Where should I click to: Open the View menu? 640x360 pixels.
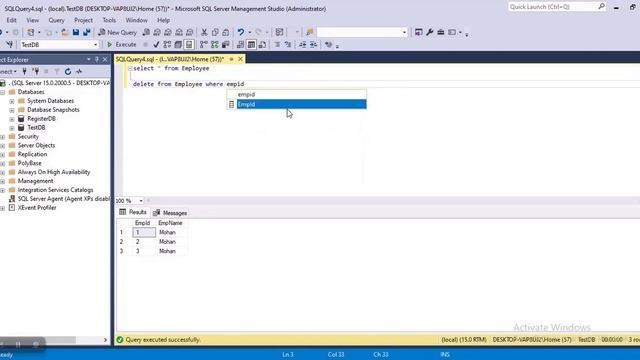33,20
